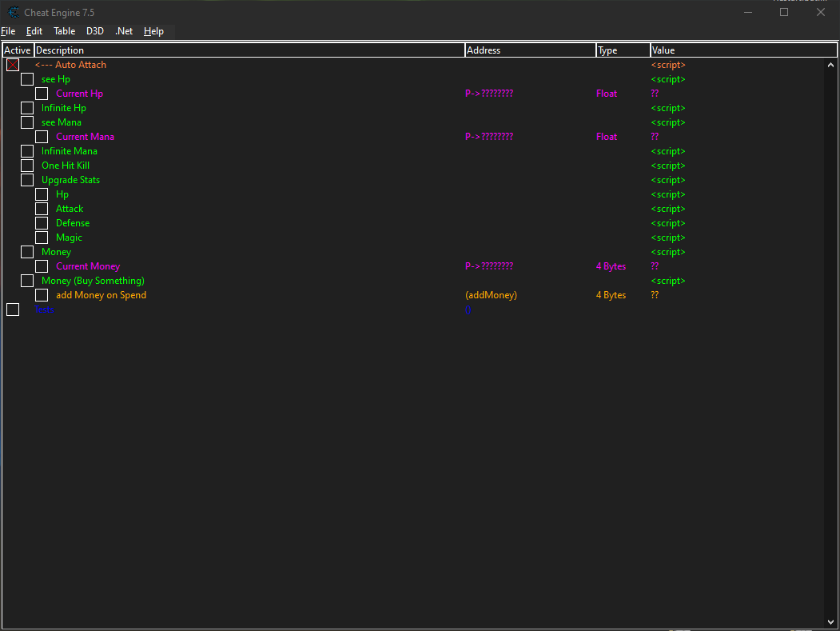Viewport: 840px width, 631px height.
Task: Click the Float type of Current Hp
Action: point(607,94)
